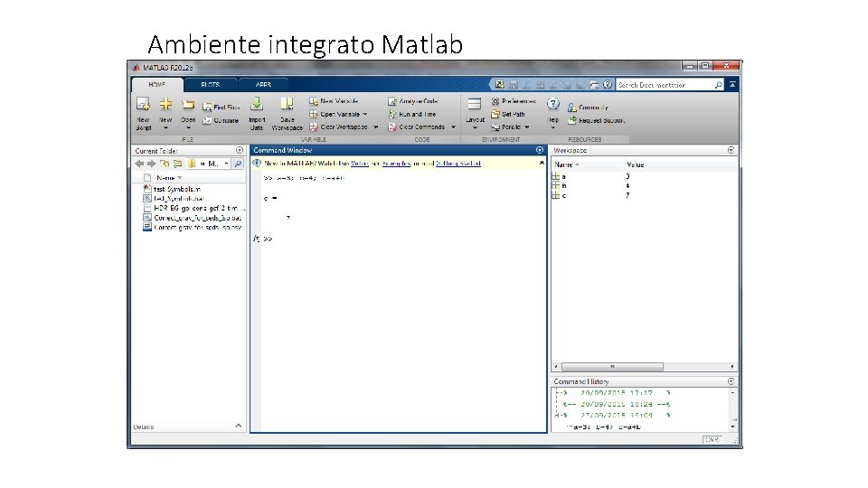Image resolution: width=868 pixels, height=488 pixels.
Task: Click the Import Data icon
Action: pyautogui.click(x=257, y=104)
